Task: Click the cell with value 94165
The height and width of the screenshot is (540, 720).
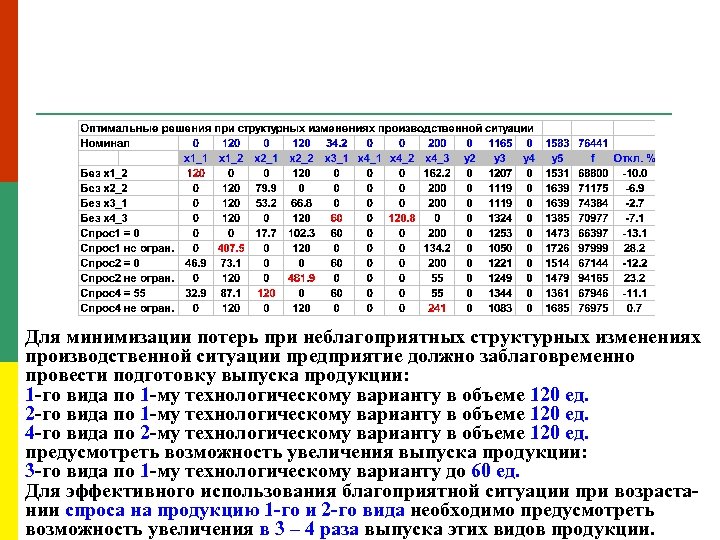Action: tap(593, 278)
